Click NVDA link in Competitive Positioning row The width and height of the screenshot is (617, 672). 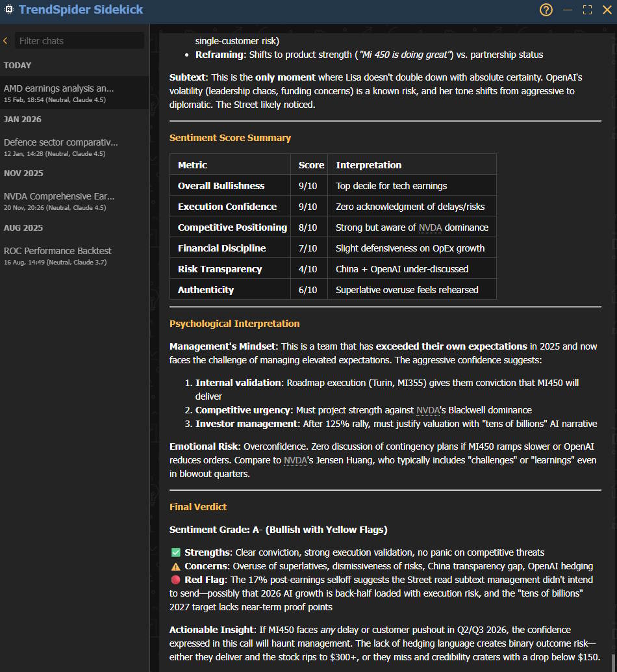(429, 227)
